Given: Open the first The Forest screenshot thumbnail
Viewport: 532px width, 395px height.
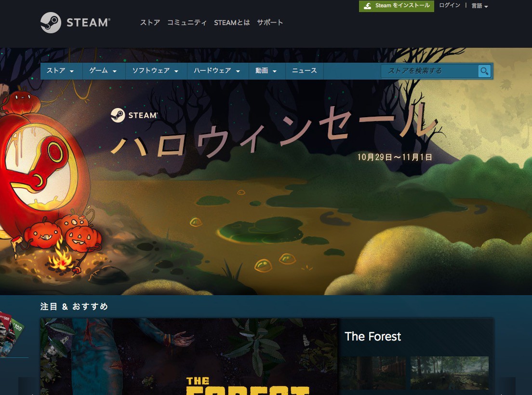Looking at the screenshot, I should coord(373,373).
